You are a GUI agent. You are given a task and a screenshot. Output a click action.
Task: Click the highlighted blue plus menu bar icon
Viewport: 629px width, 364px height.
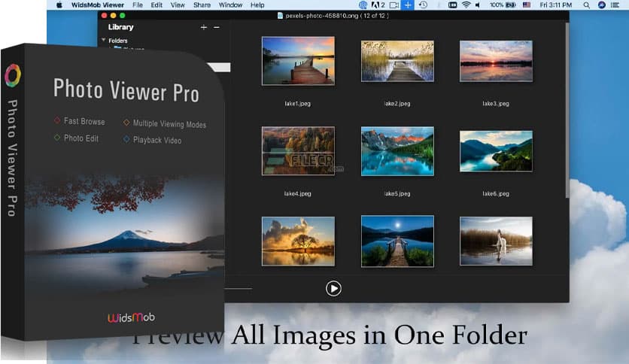408,5
